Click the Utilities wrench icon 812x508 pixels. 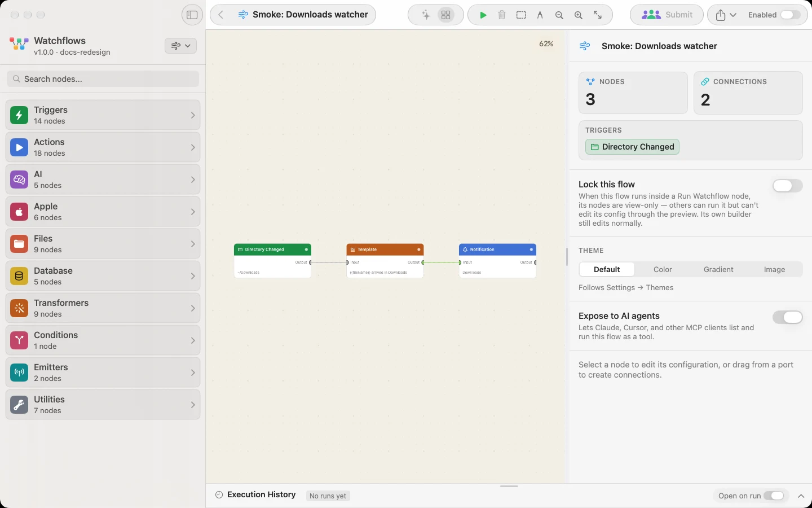pyautogui.click(x=19, y=405)
